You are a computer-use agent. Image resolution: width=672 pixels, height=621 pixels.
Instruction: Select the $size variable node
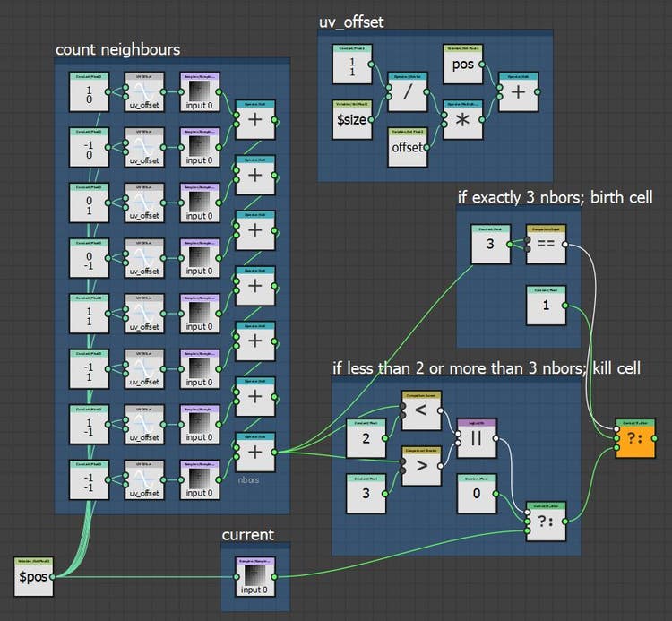coord(352,119)
